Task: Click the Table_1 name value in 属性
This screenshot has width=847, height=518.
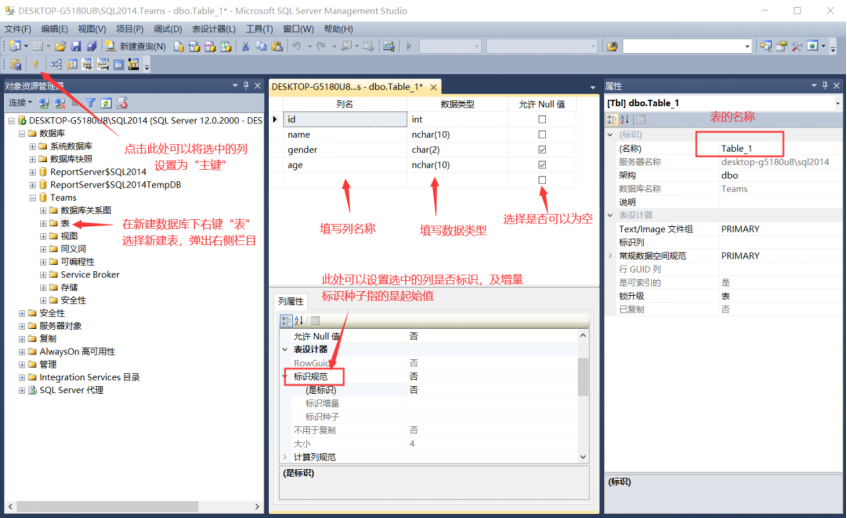Action: click(x=736, y=149)
